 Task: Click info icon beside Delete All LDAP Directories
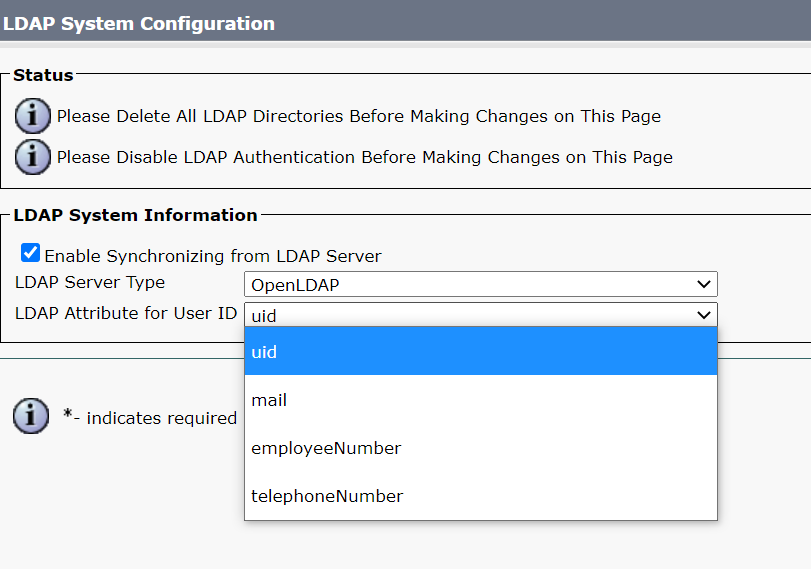[33, 116]
